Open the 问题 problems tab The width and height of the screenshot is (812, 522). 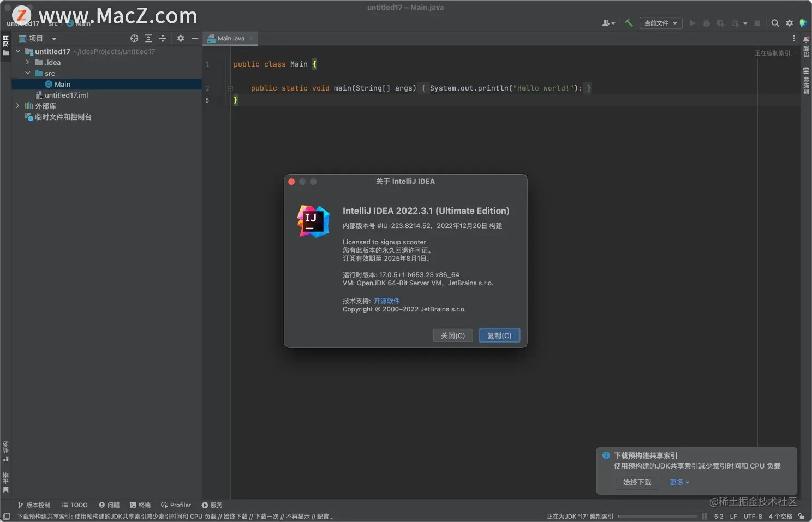[109, 505]
